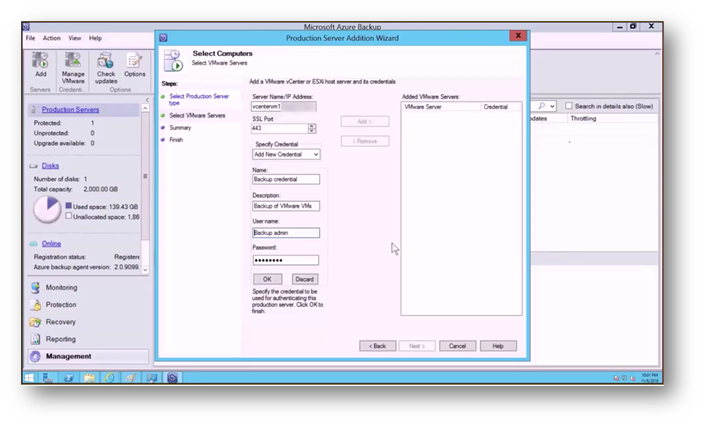Click the Select Computers wizard header icon
706x428 pixels.
point(173,60)
